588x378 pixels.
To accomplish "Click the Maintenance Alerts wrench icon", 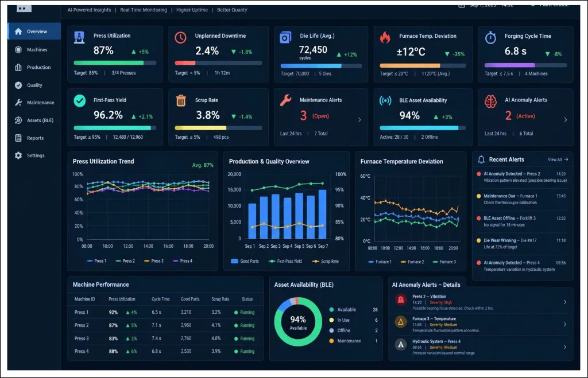I will pos(286,100).
